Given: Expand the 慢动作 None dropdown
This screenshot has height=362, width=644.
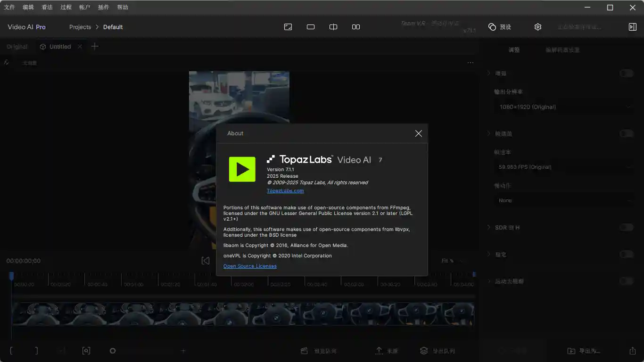Looking at the screenshot, I should click(x=563, y=200).
